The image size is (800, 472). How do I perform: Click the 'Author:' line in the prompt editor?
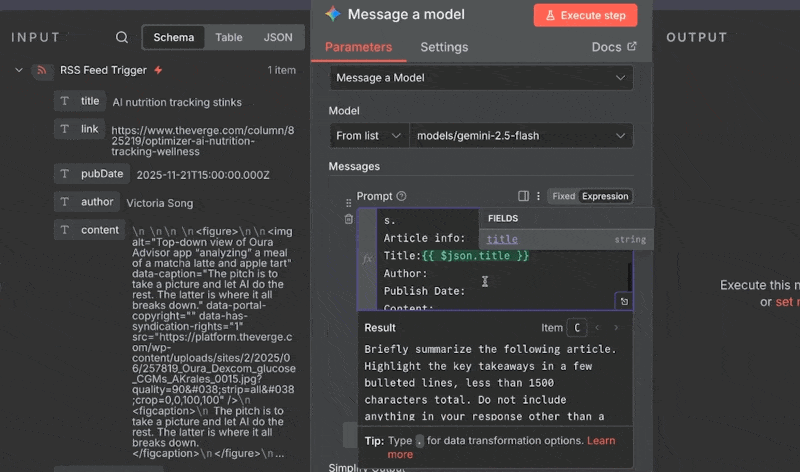click(406, 274)
